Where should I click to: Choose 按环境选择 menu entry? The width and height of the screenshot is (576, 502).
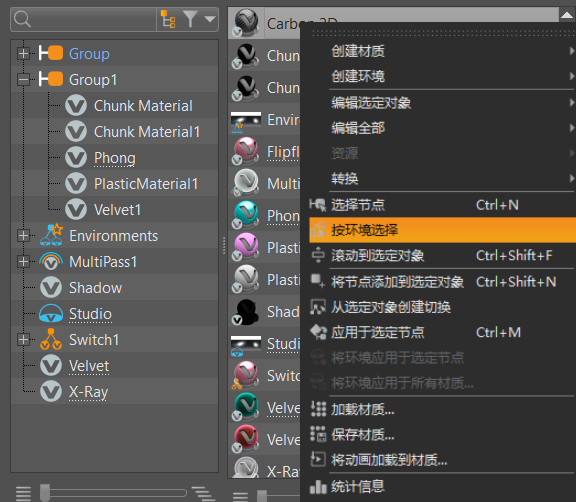click(443, 230)
